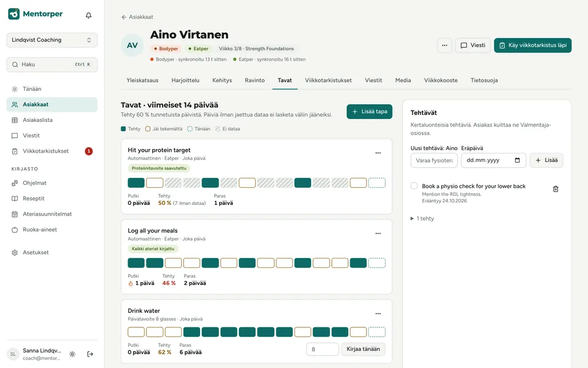Open Viestit in the sidebar
Screen dimensions: 588x368
coord(52,135)
